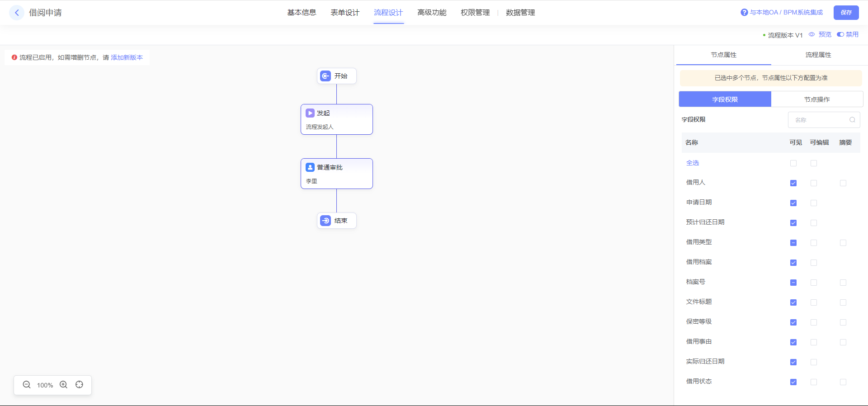Switch to the 表单设计 tab
The height and width of the screenshot is (406, 868).
click(345, 13)
